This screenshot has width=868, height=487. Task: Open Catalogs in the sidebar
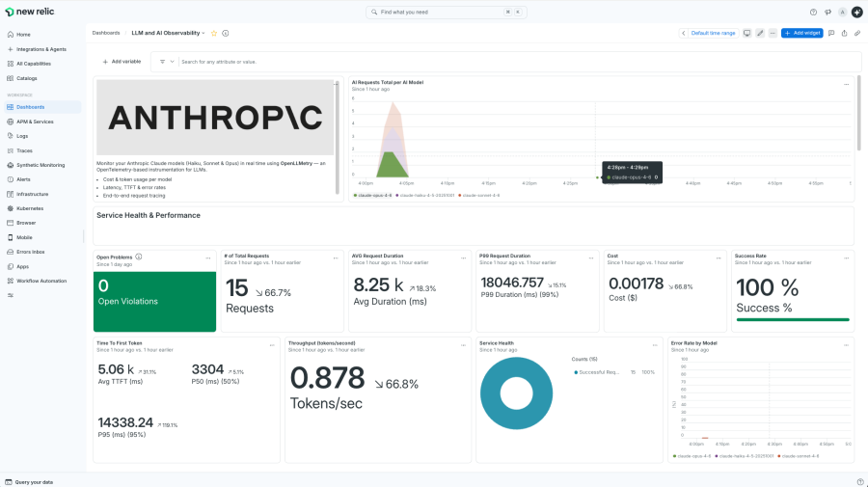(41, 78)
